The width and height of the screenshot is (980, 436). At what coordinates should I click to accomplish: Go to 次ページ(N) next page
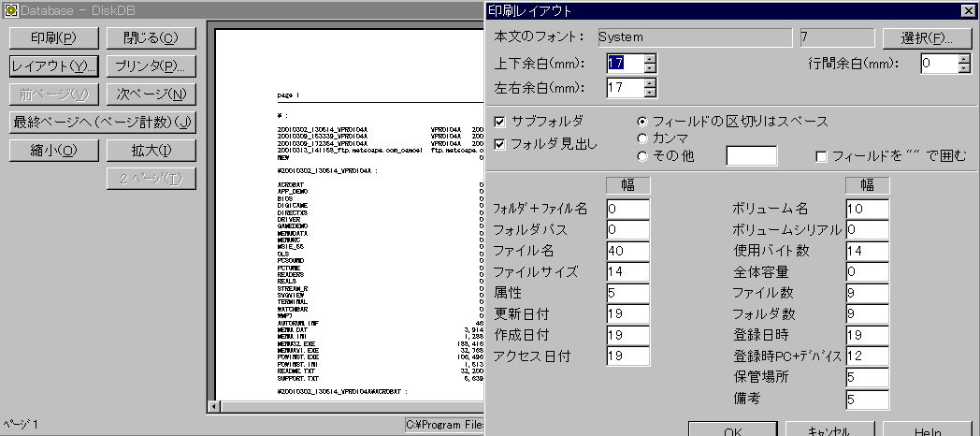[150, 94]
